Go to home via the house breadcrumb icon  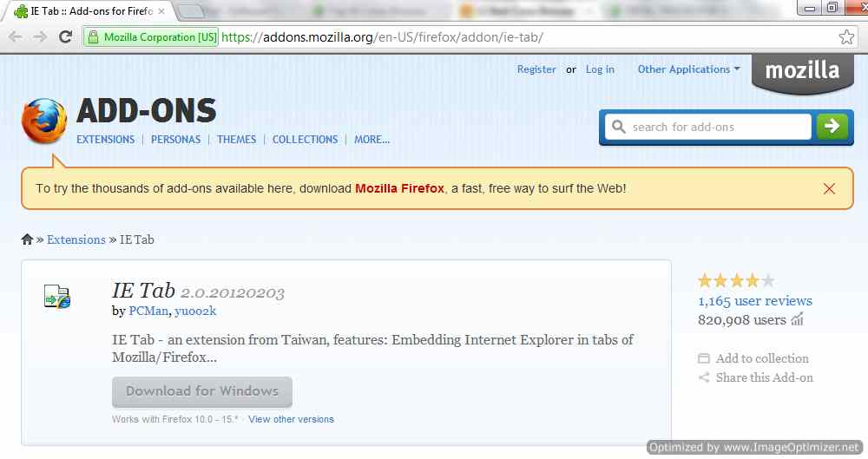27,239
